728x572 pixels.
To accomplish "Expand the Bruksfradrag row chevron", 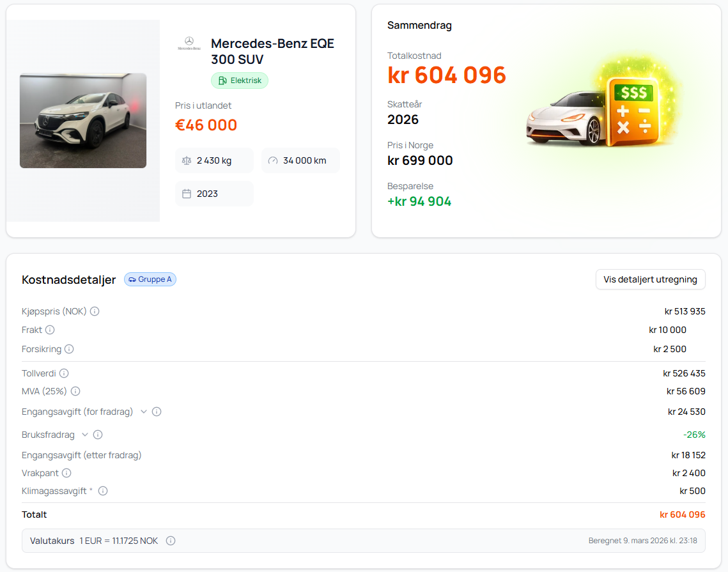I will click(x=85, y=435).
